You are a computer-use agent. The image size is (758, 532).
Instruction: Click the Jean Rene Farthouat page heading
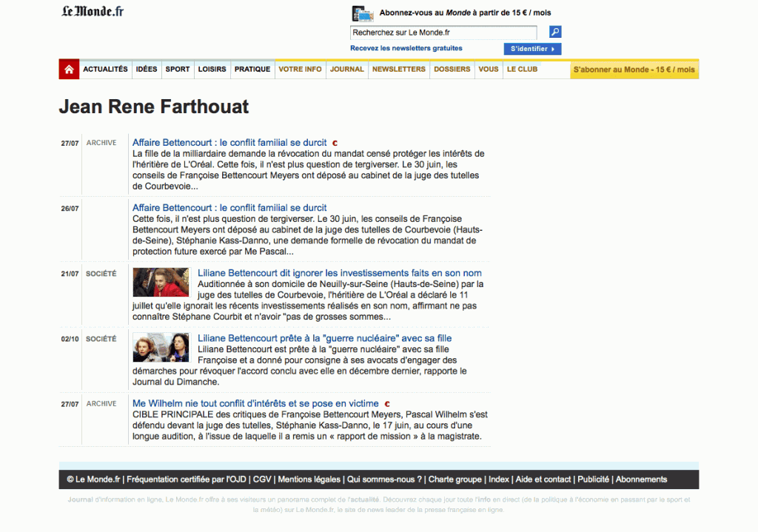pyautogui.click(x=154, y=107)
